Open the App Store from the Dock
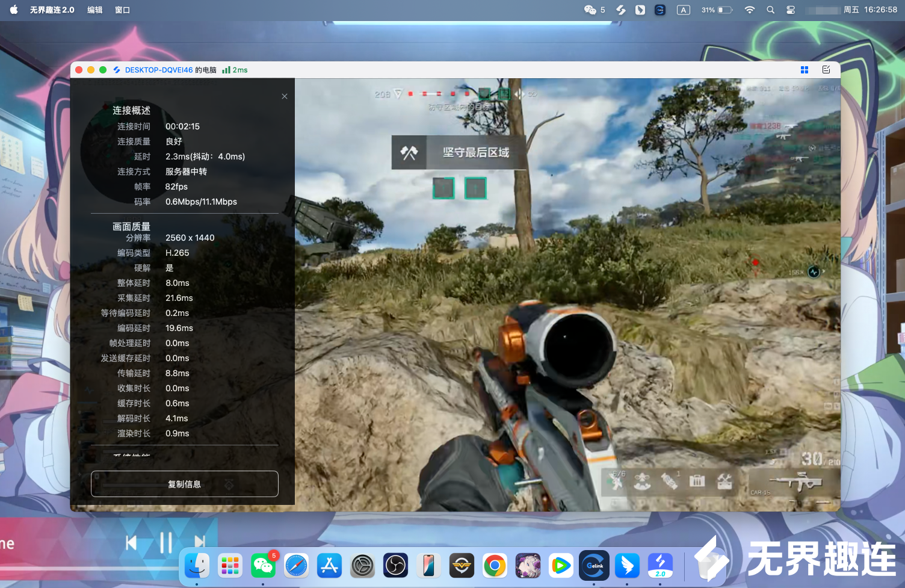Image resolution: width=905 pixels, height=588 pixels. pyautogui.click(x=330, y=566)
